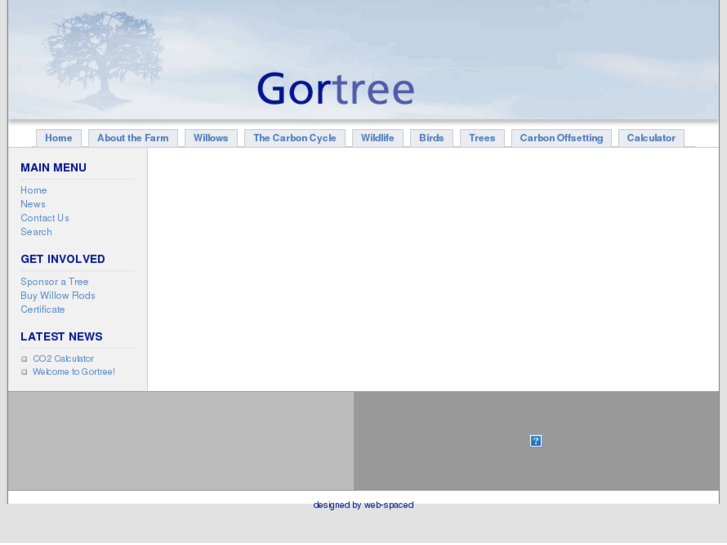Select the Certificate link

point(42,309)
